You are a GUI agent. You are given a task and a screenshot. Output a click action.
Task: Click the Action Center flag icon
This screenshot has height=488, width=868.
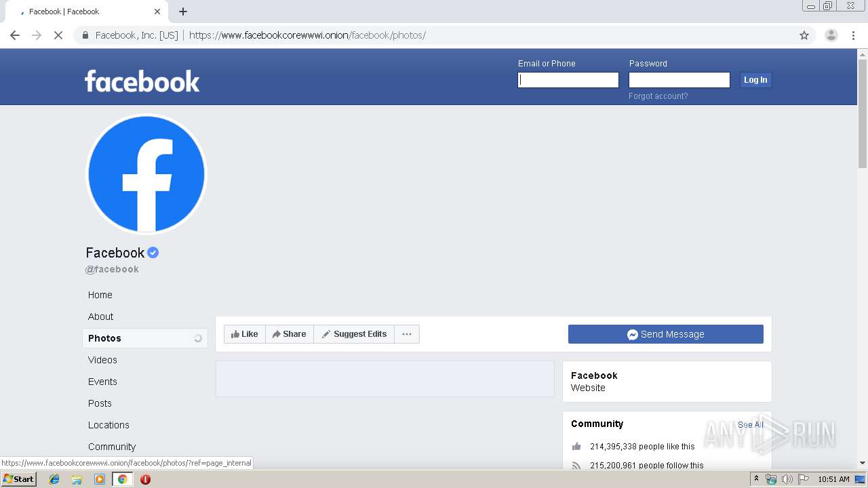coord(804,479)
